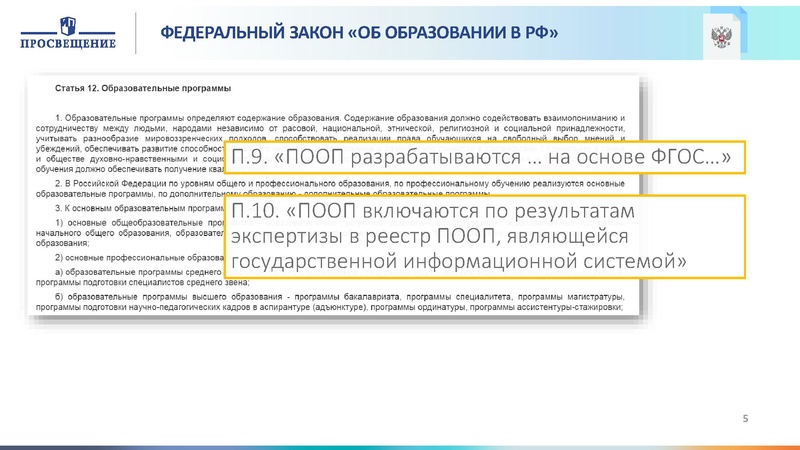Click the Просвещение logo

68,33
